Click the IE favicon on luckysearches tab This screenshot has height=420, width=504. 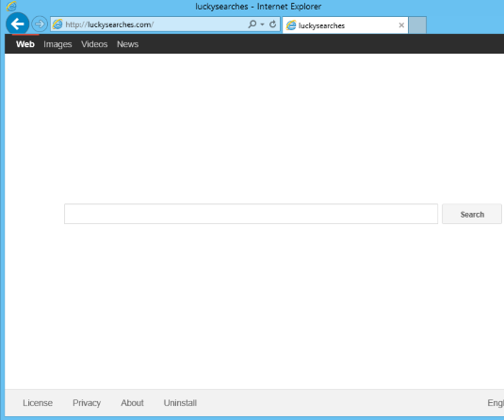coord(291,25)
